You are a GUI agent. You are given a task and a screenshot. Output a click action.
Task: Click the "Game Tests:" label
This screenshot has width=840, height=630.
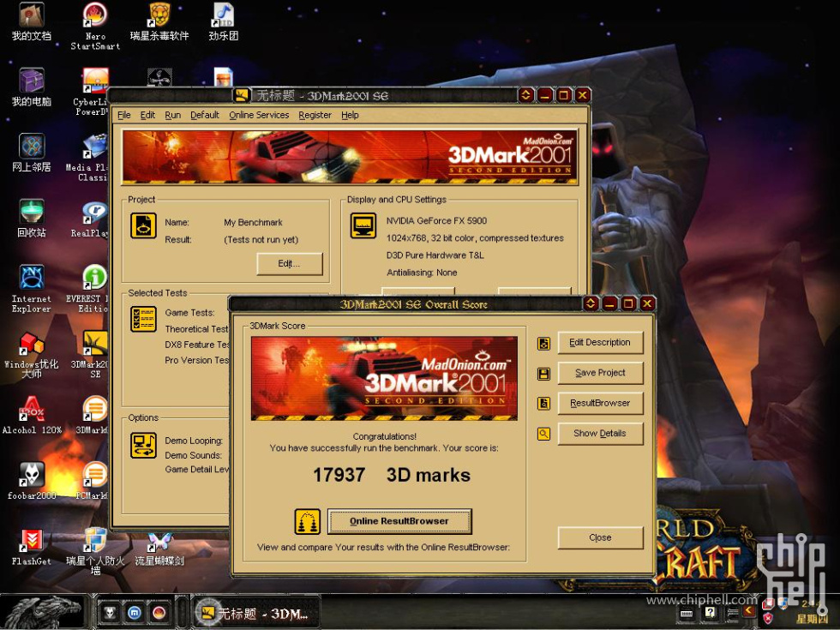click(x=189, y=313)
